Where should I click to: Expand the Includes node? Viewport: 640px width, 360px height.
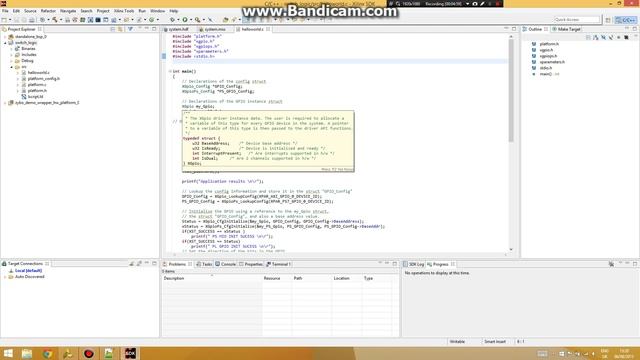point(11,55)
